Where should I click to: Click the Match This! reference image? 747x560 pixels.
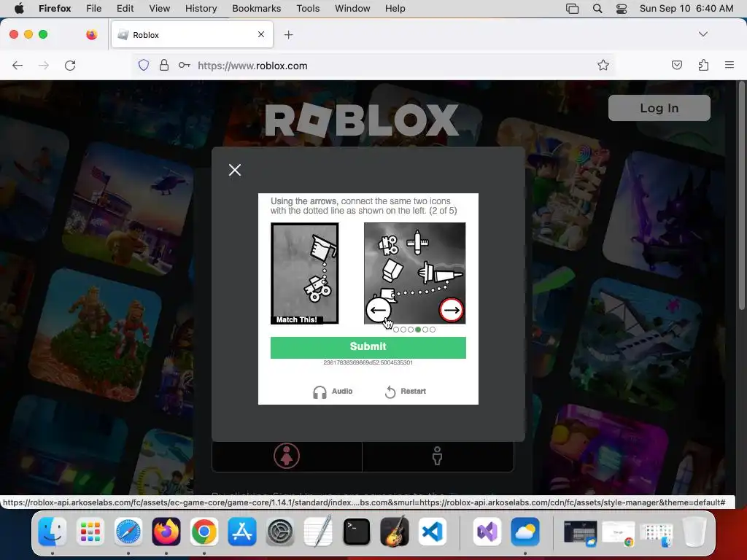point(304,273)
